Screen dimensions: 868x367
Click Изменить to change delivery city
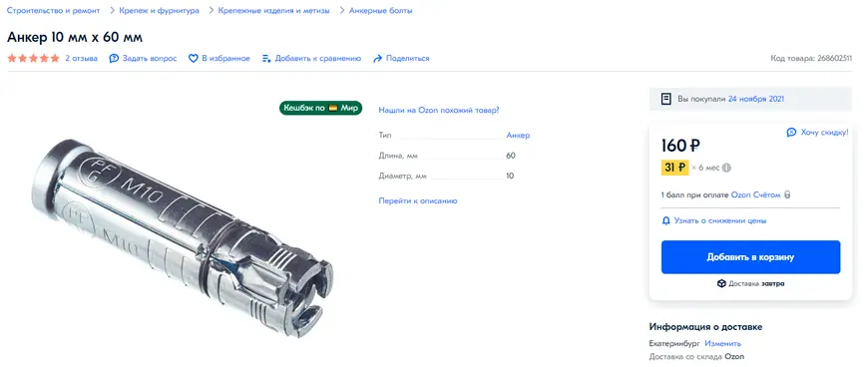723,343
